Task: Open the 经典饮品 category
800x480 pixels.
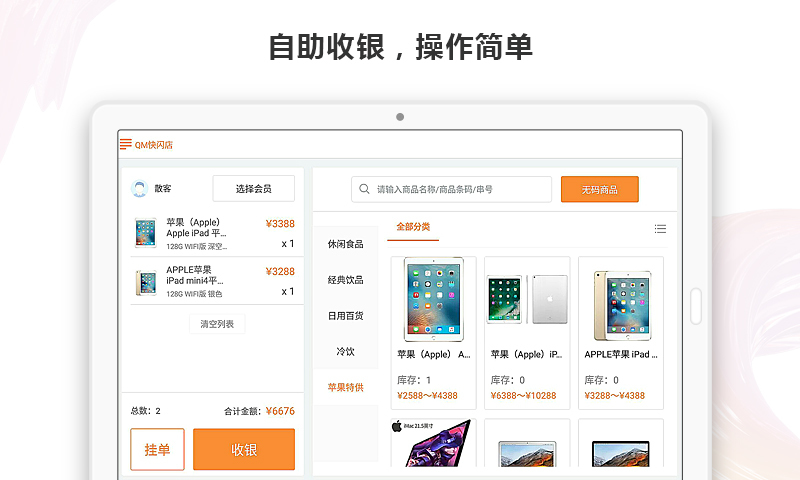Action: 345,280
